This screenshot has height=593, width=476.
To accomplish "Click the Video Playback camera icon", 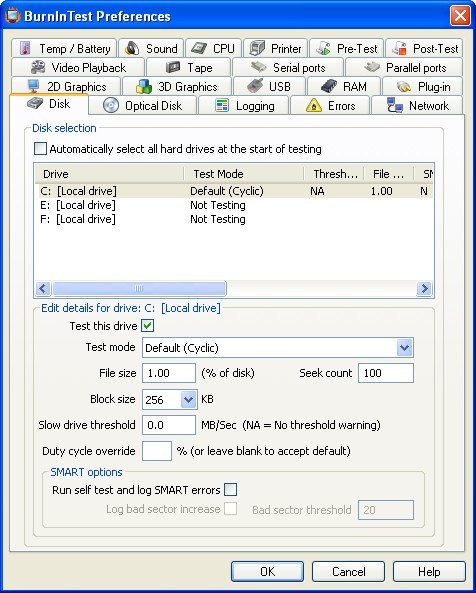I will point(38,67).
